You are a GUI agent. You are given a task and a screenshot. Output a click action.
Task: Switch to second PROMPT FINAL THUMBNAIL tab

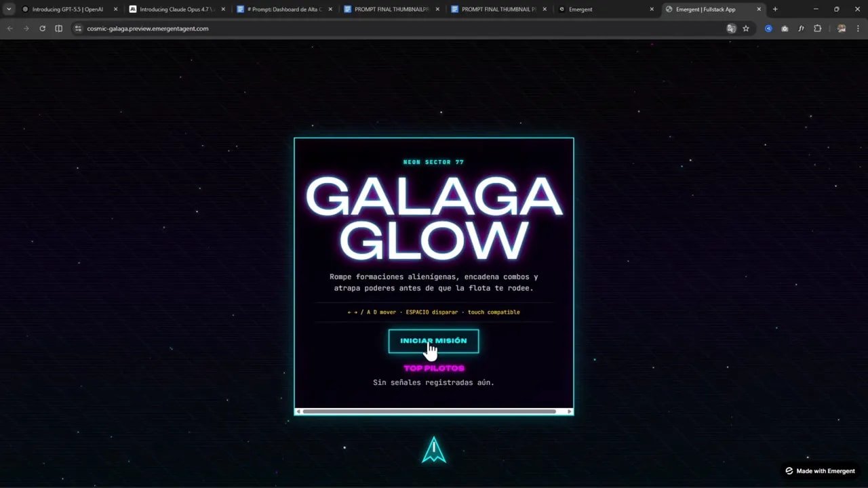tap(498, 9)
